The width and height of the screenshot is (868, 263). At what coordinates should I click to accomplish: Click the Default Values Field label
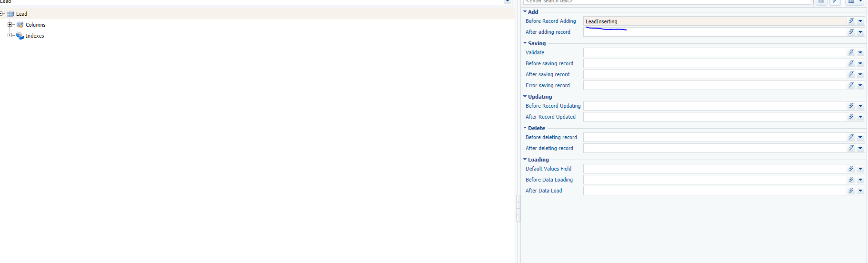pyautogui.click(x=549, y=169)
